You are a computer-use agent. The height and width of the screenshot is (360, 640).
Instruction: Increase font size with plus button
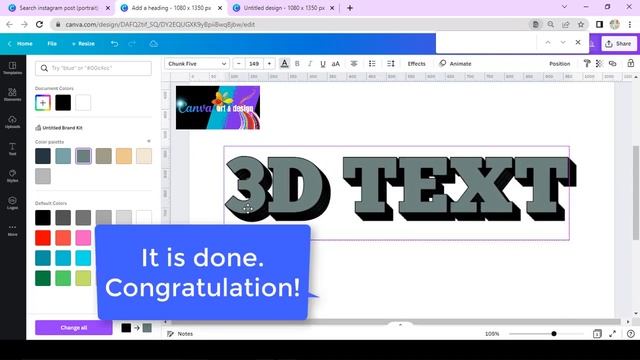coord(269,64)
